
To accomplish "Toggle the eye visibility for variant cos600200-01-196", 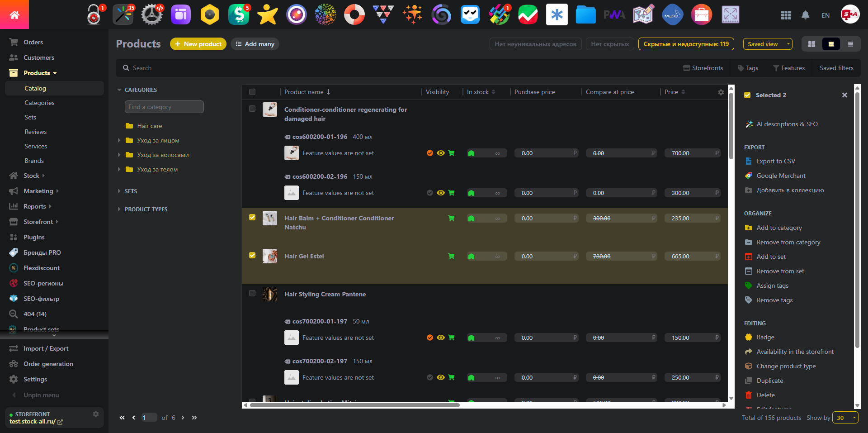I will [440, 153].
